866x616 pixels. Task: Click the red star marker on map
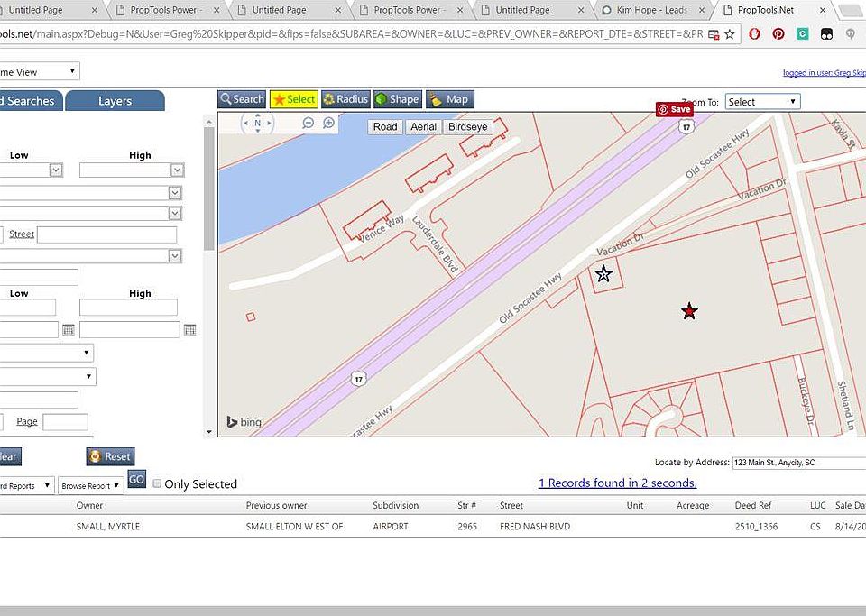coord(689,311)
